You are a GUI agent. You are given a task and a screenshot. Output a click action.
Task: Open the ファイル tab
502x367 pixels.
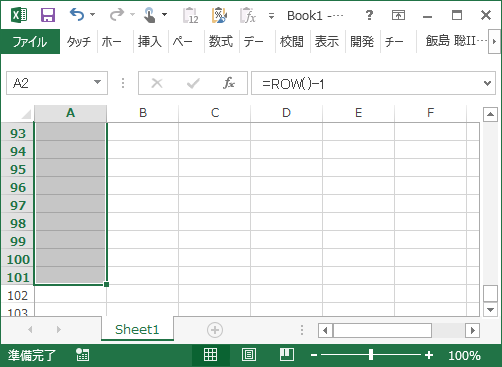(30, 42)
